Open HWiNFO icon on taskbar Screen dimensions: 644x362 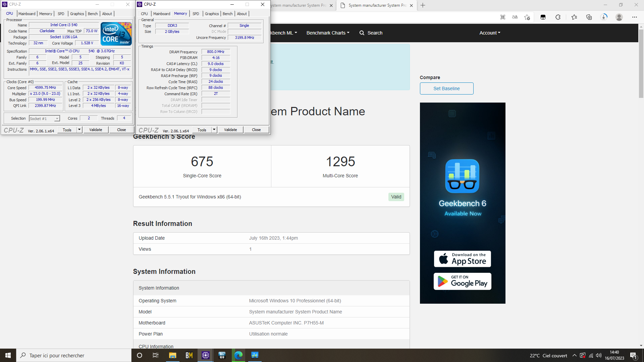coord(222,355)
